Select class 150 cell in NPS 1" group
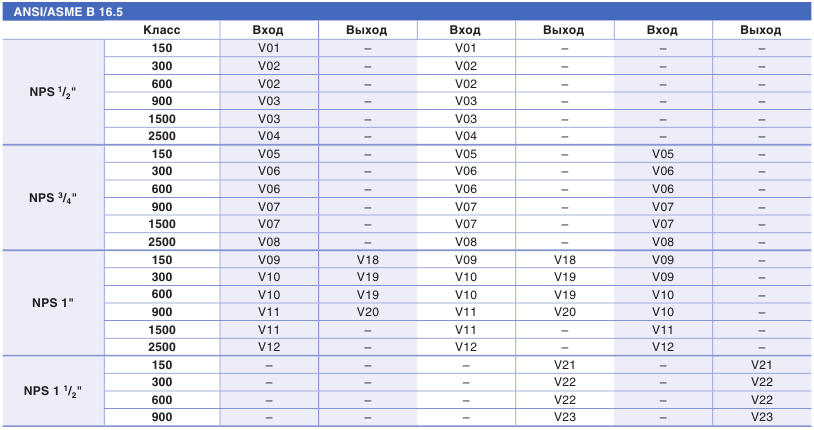 [x=162, y=260]
